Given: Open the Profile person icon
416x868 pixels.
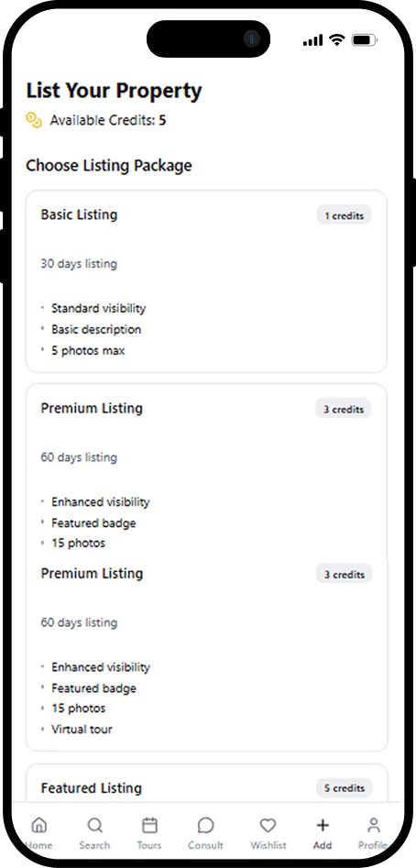Looking at the screenshot, I should tap(374, 825).
